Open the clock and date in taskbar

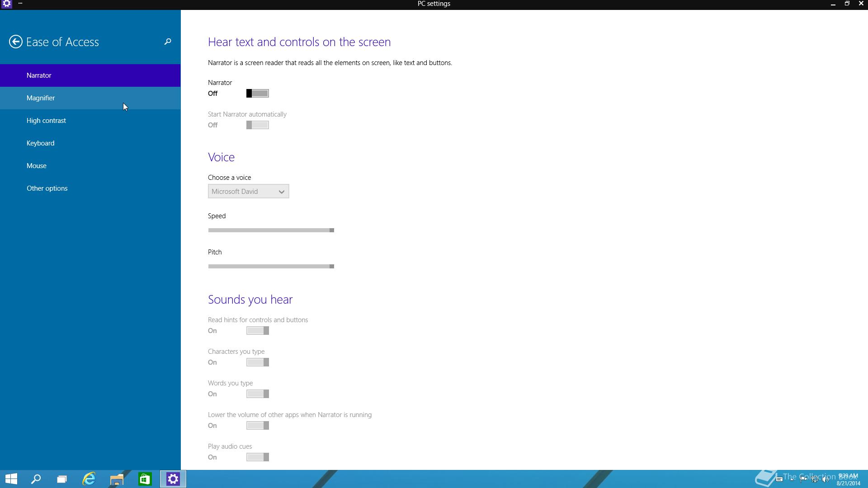pyautogui.click(x=849, y=479)
